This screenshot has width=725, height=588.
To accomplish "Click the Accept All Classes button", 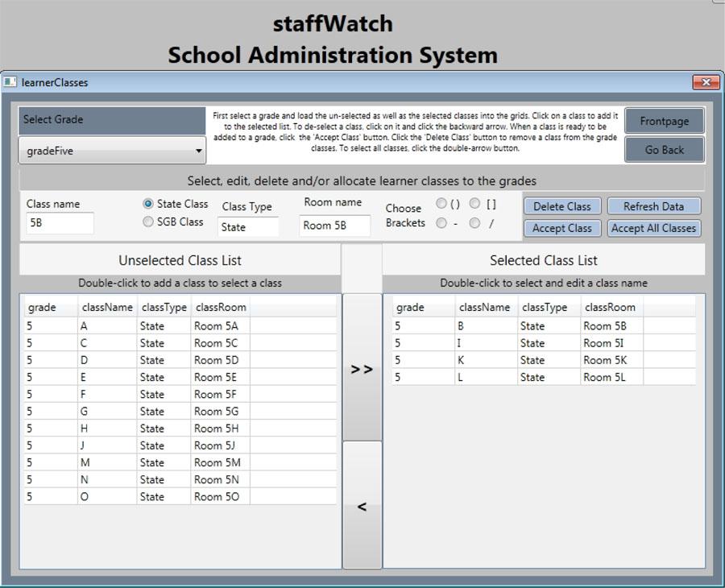I will (654, 228).
